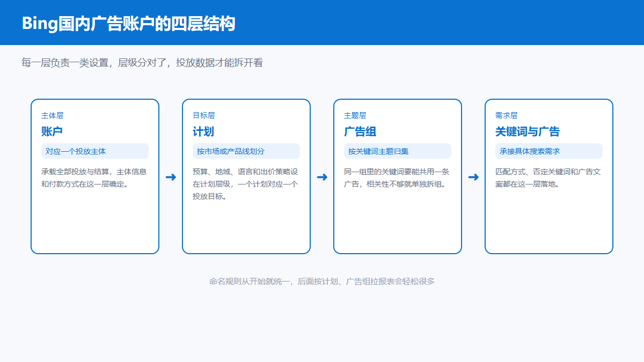Select the "关键词与广告" card heading

click(528, 131)
